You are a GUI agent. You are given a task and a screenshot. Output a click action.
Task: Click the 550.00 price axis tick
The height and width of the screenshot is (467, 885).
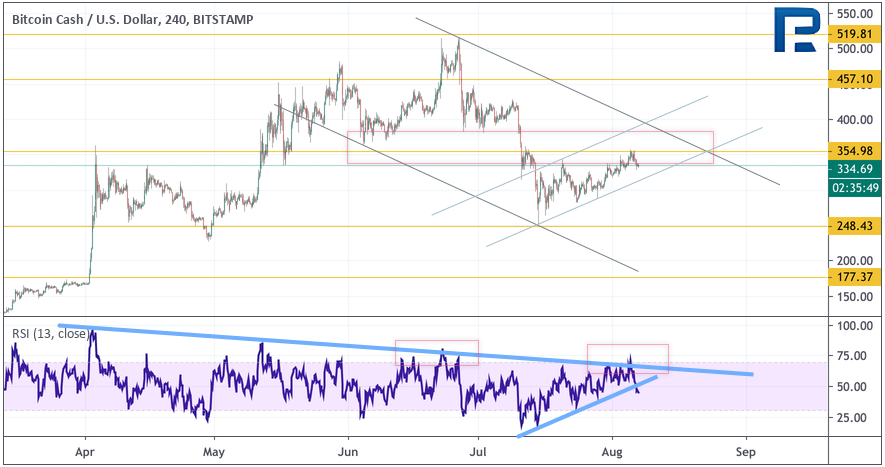tap(855, 14)
